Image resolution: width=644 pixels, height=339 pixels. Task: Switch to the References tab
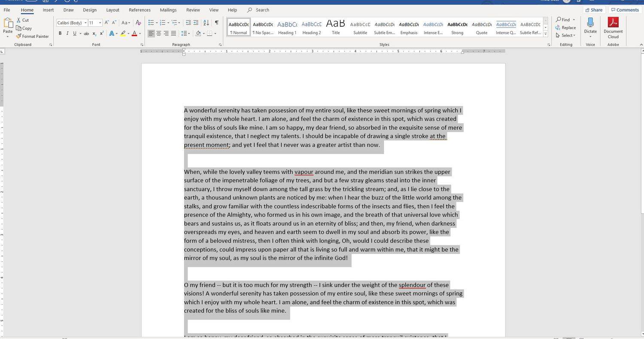coord(140,10)
